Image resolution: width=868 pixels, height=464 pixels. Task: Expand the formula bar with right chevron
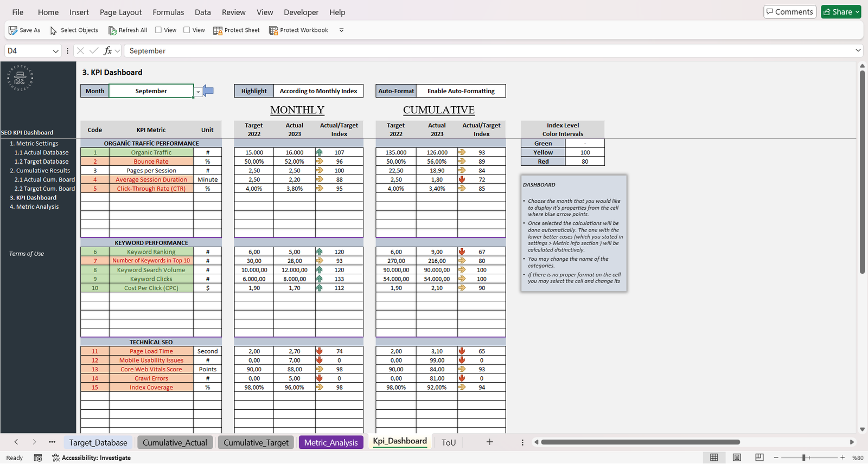[x=858, y=50]
